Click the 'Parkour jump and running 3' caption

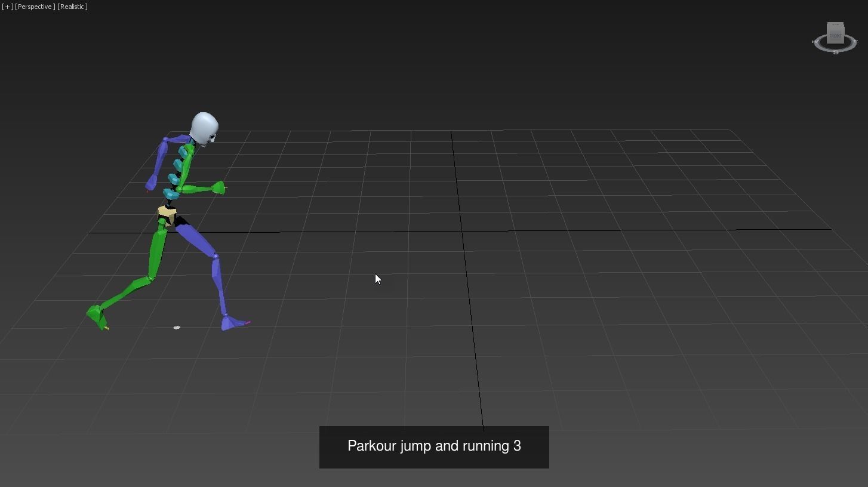coord(434,446)
